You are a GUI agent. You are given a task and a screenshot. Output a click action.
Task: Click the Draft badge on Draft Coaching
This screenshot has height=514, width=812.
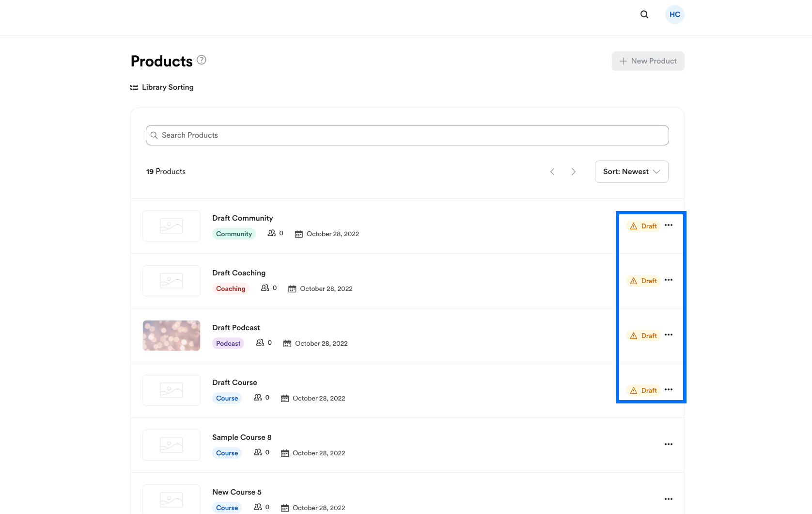pos(644,281)
